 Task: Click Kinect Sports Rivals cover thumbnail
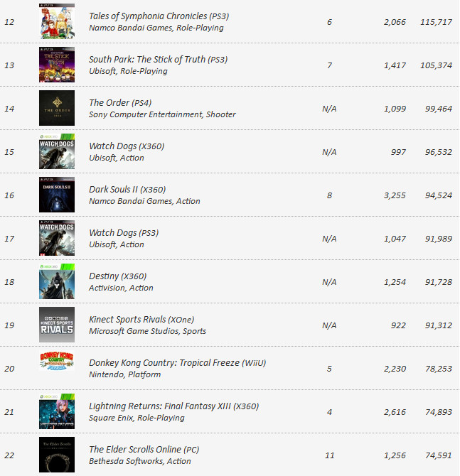(57, 325)
